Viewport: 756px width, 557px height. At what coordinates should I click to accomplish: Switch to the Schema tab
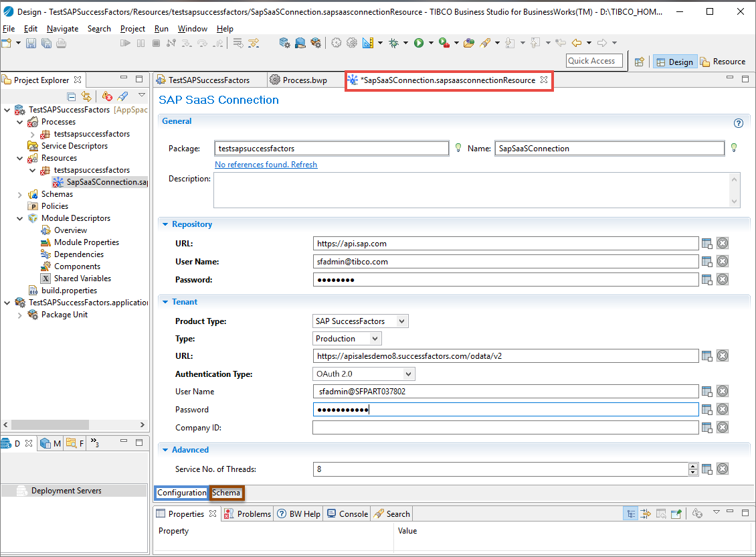pyautogui.click(x=226, y=493)
